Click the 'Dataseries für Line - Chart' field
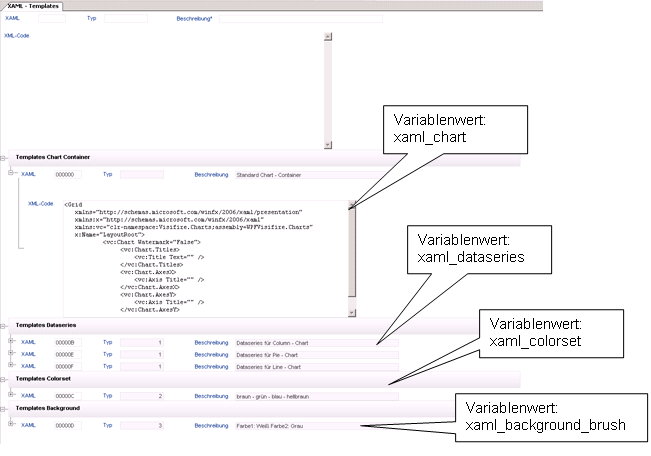The width and height of the screenshot is (651, 456). pyautogui.click(x=317, y=367)
